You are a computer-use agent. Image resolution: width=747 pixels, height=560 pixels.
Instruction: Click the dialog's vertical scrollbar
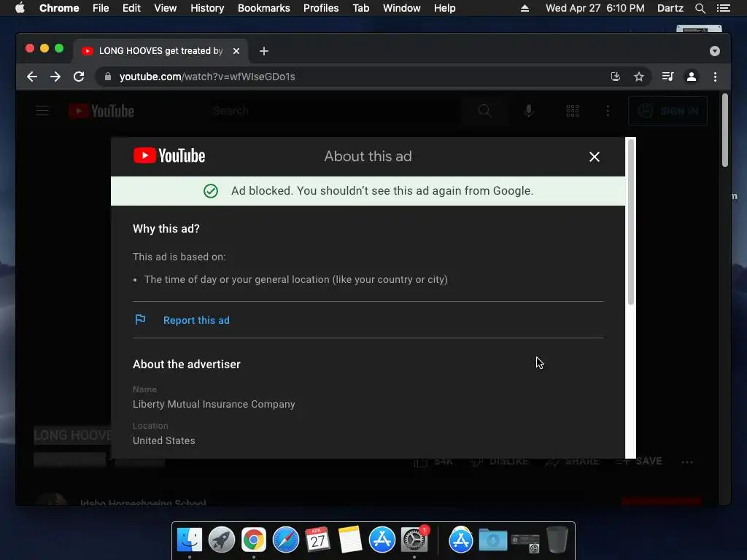pyautogui.click(x=631, y=223)
